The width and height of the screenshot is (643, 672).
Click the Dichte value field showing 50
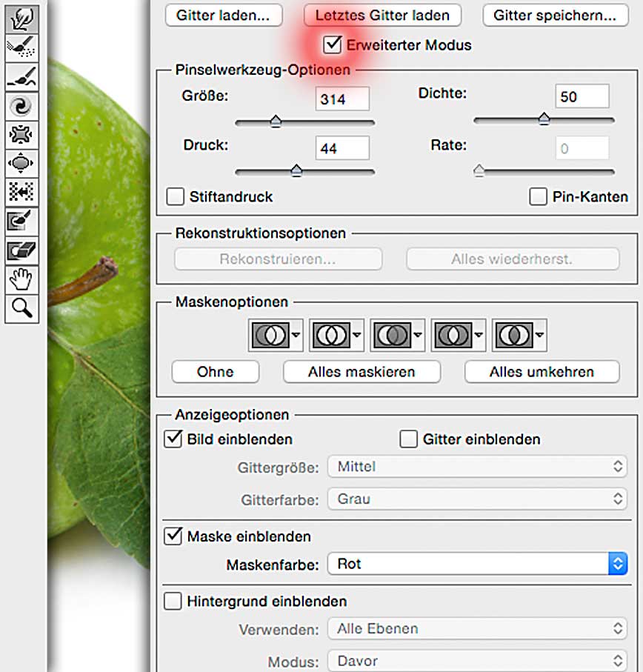coord(582,96)
